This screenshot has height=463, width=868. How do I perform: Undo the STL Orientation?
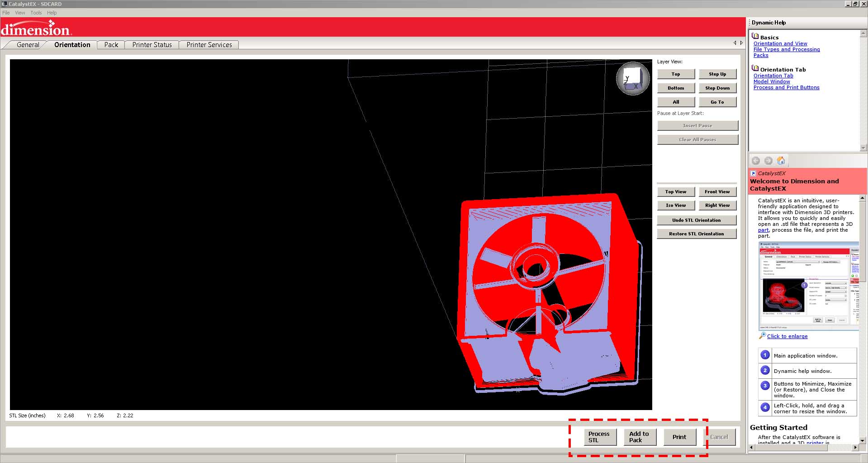697,220
